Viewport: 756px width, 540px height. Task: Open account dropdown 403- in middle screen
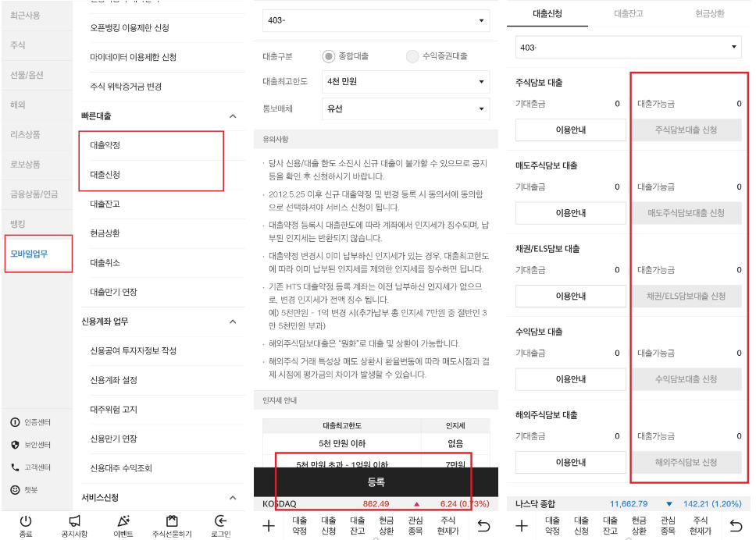point(376,20)
